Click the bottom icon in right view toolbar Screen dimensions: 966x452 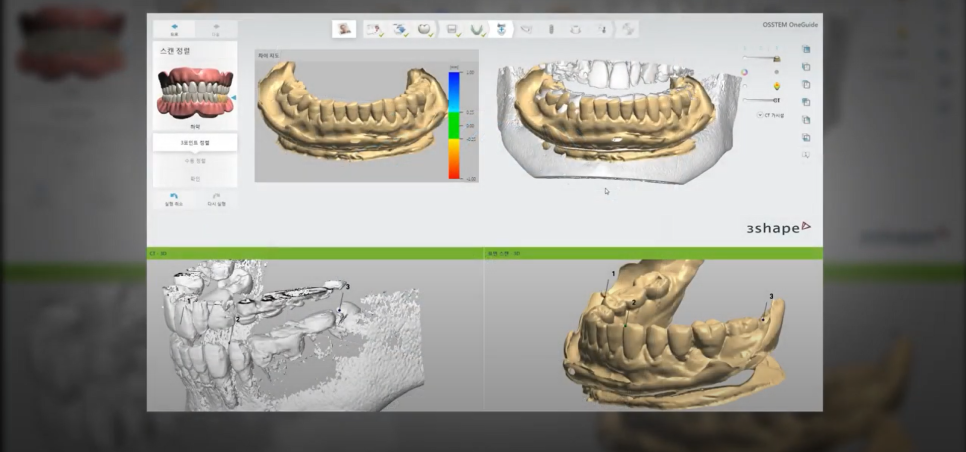tap(805, 155)
